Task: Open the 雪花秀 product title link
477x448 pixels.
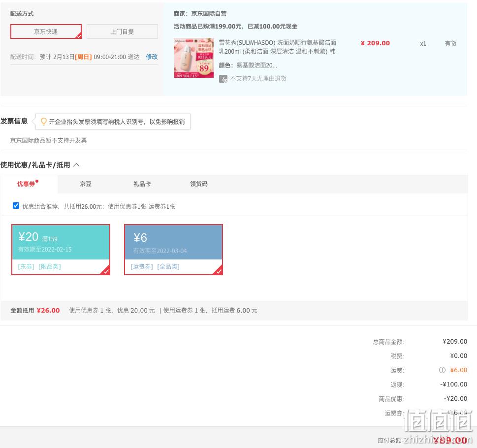Action: (x=277, y=47)
